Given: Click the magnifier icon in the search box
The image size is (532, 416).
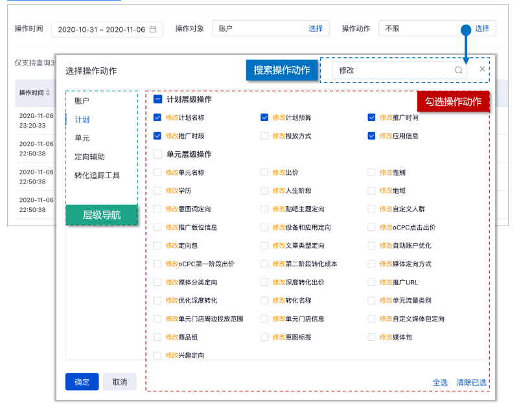Looking at the screenshot, I should click(x=458, y=69).
